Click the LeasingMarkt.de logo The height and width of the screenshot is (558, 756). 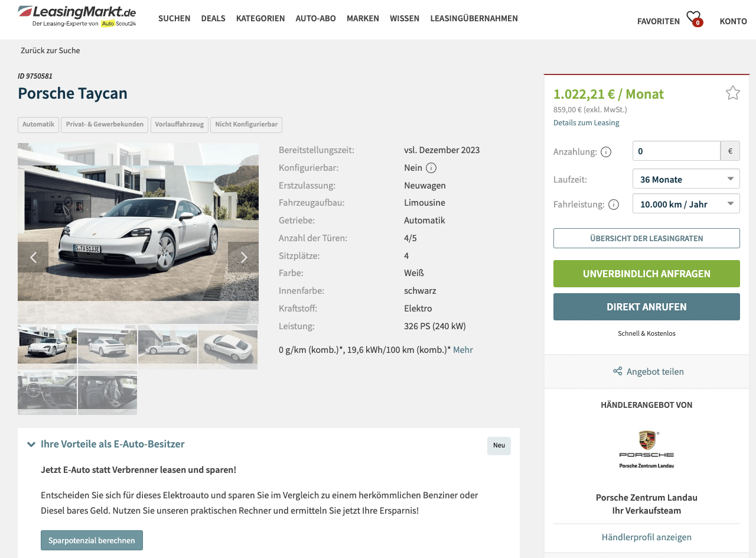pyautogui.click(x=77, y=16)
